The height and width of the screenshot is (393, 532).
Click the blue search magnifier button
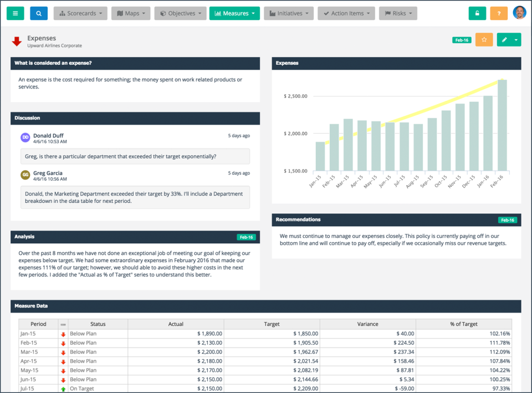pos(39,13)
